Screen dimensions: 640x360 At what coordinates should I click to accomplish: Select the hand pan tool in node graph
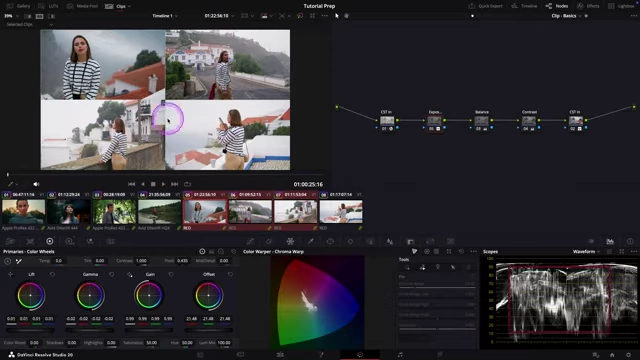point(347,16)
